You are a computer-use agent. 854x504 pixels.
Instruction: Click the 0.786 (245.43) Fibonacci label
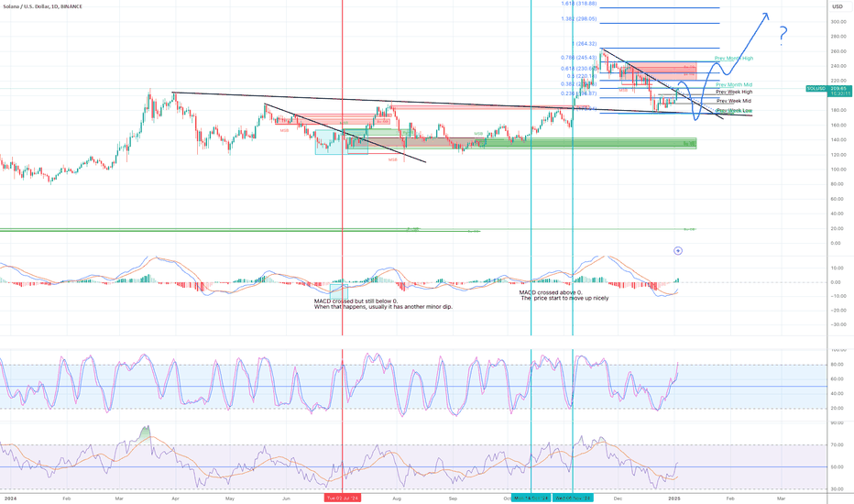click(578, 58)
